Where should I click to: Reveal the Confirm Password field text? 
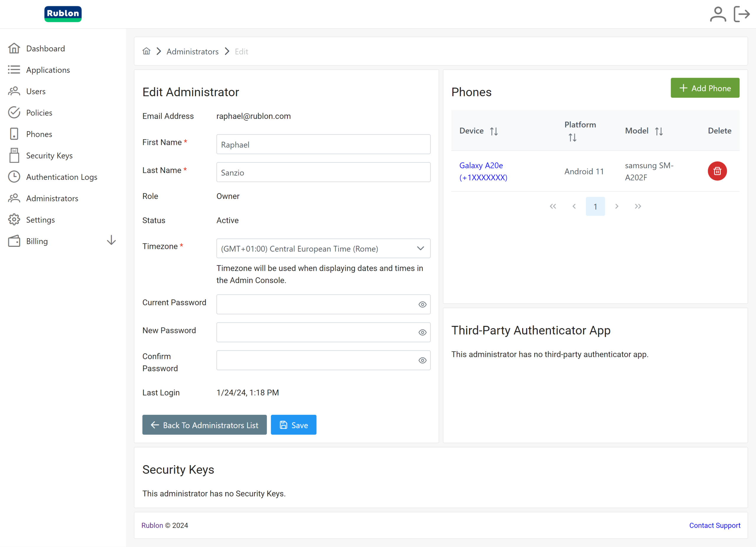click(422, 360)
